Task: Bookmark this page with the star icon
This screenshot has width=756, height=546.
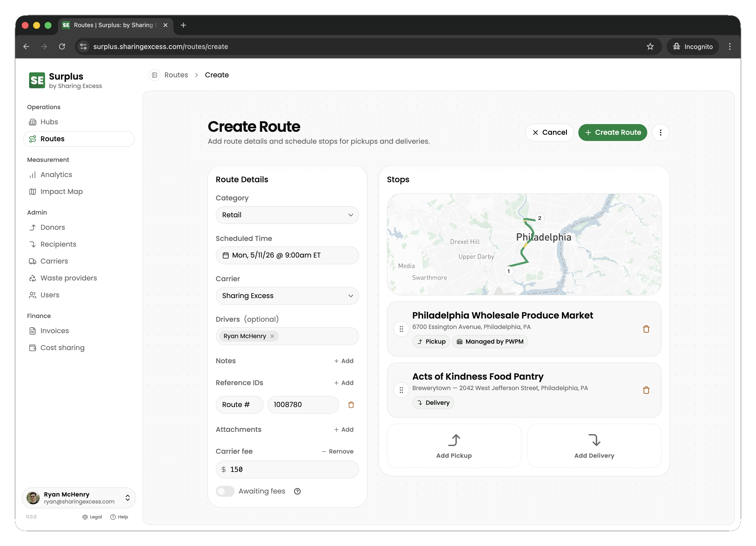Action: [x=650, y=47]
